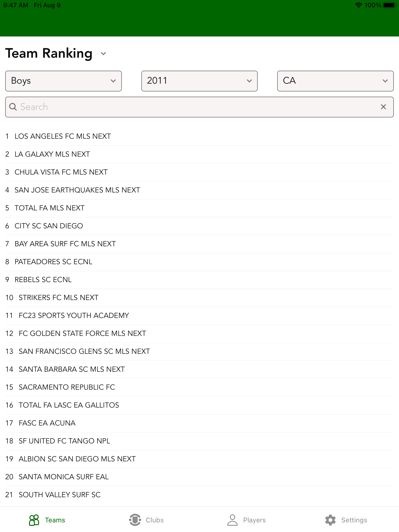The width and height of the screenshot is (399, 532).
Task: Clear search with the X icon
Action: 383,107
